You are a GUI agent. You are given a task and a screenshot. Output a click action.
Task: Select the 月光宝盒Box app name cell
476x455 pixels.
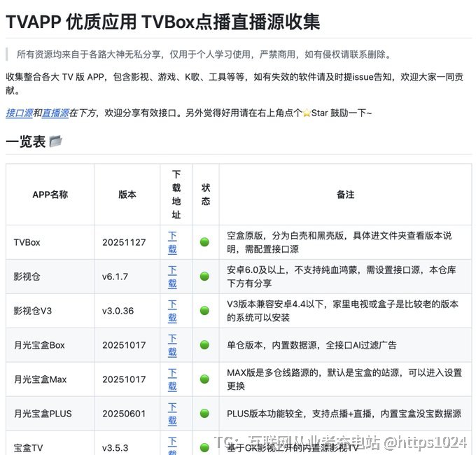click(50, 345)
